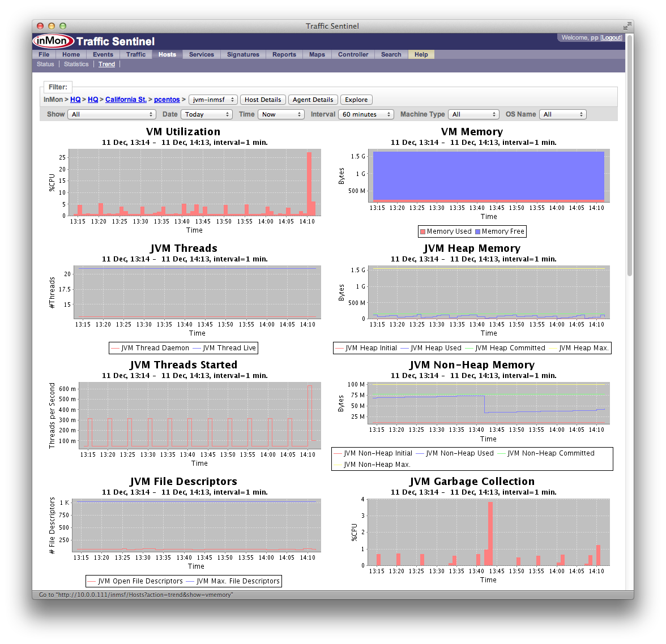Switch to the Traffic tab
The image size is (666, 644).
[x=136, y=54]
